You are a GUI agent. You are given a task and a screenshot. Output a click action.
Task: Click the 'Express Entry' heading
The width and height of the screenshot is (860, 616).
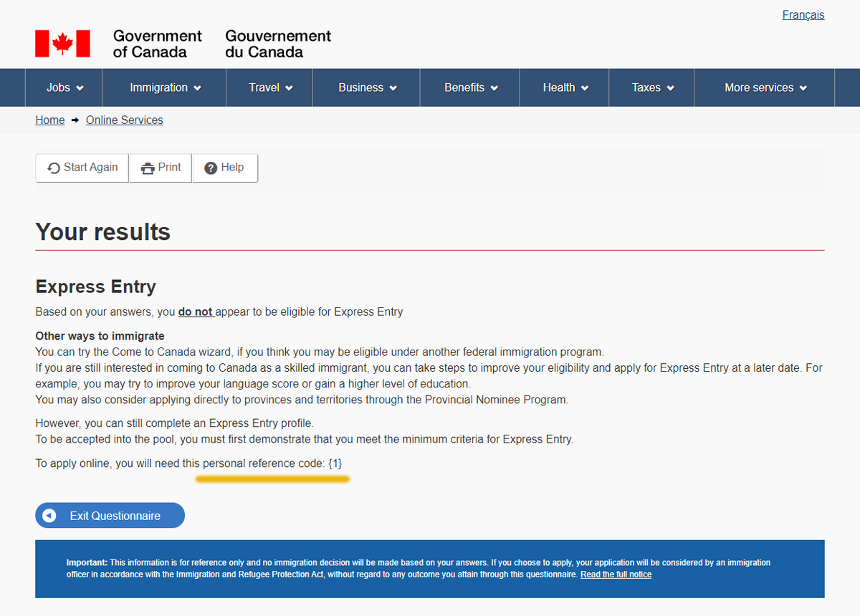click(x=96, y=287)
